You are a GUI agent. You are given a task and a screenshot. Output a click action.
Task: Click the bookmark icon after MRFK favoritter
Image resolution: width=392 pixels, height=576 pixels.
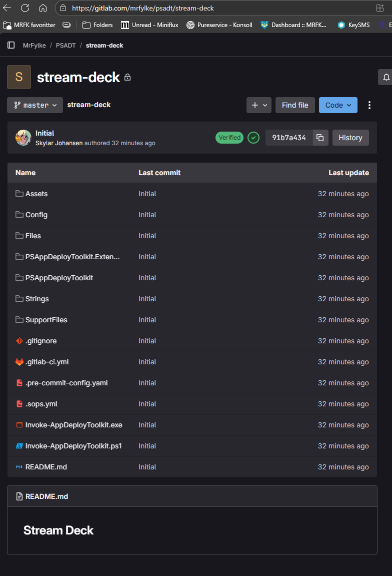[x=66, y=25]
